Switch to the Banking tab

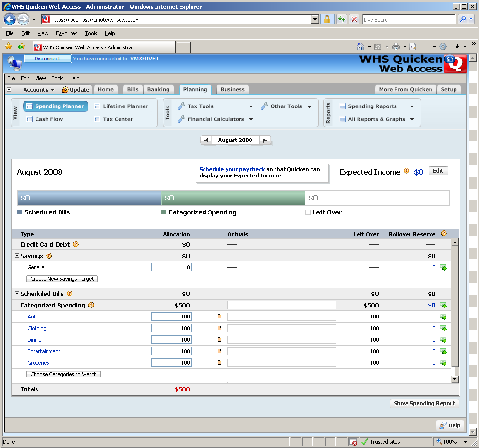(x=158, y=90)
